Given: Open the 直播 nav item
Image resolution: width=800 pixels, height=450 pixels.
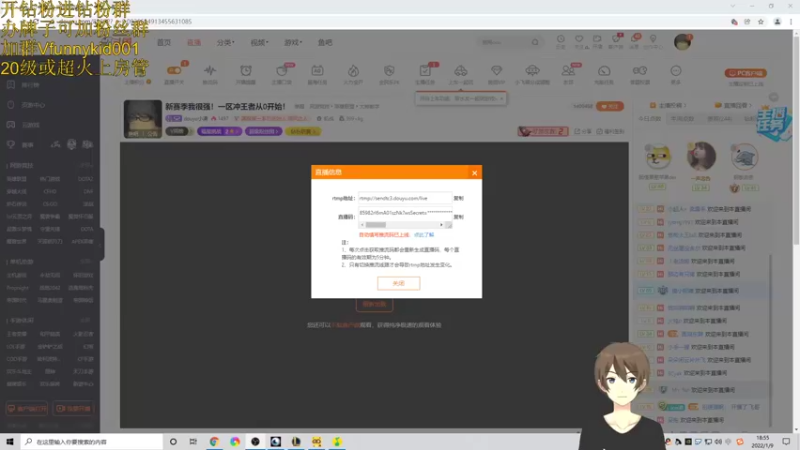Looking at the screenshot, I should click(194, 42).
